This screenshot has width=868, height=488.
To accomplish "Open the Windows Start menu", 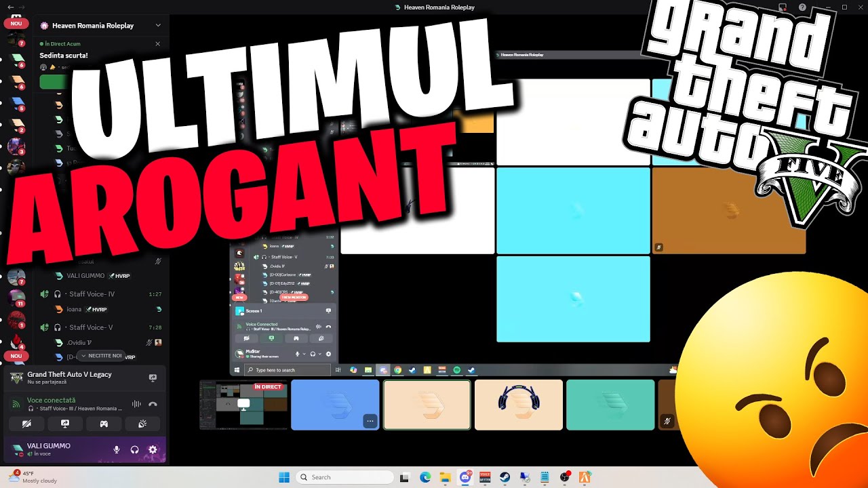I will point(284,477).
